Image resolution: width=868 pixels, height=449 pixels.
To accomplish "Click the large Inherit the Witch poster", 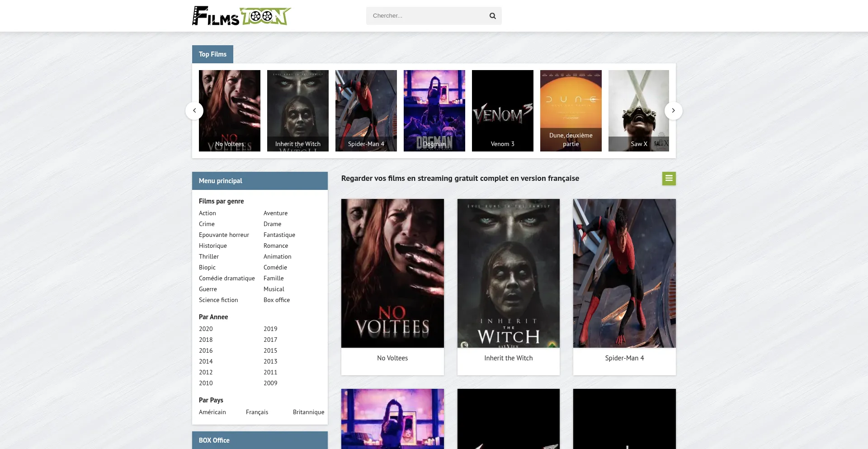I will 509,273.
